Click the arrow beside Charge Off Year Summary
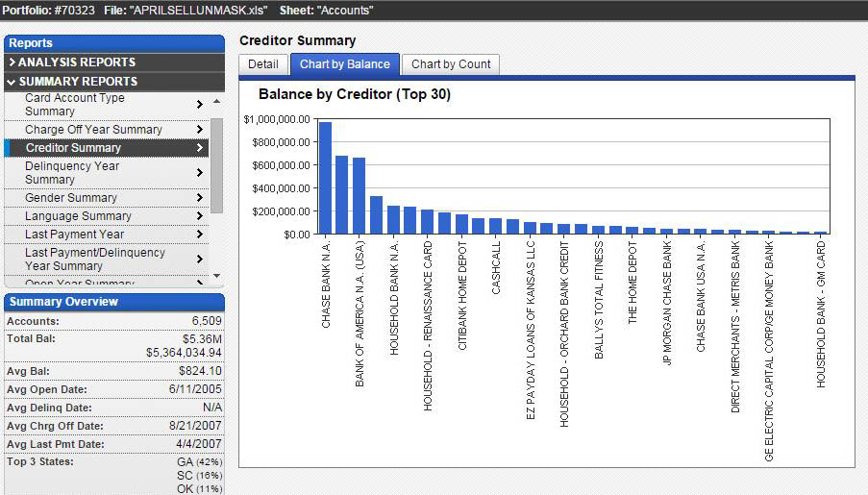Viewport: 868px width, 495px height. tap(199, 130)
